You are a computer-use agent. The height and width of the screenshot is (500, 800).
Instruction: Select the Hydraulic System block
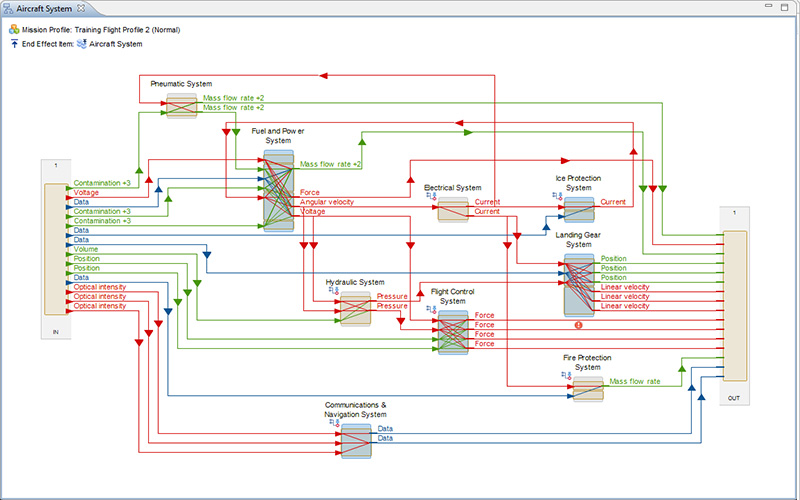tap(355, 309)
